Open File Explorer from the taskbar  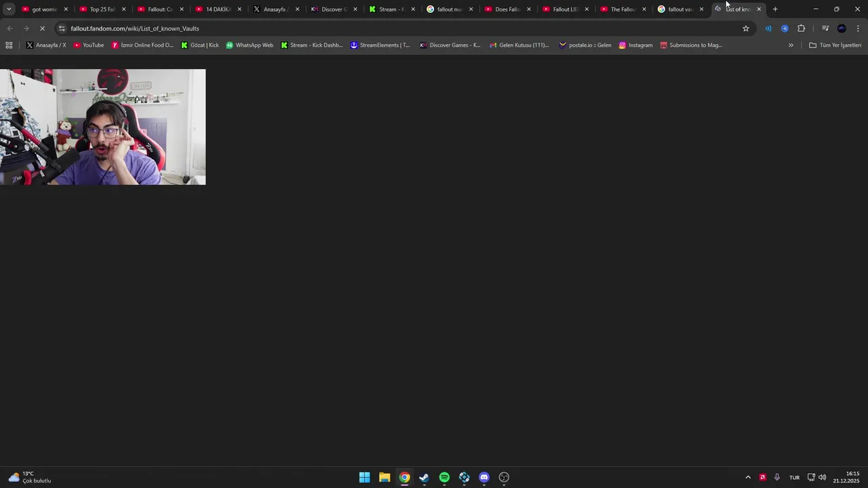384,477
